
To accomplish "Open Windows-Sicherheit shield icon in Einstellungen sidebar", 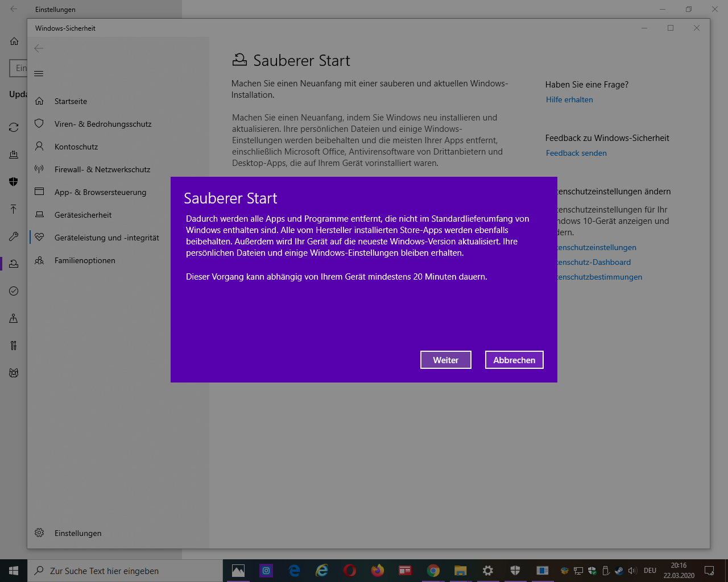I will 14,182.
